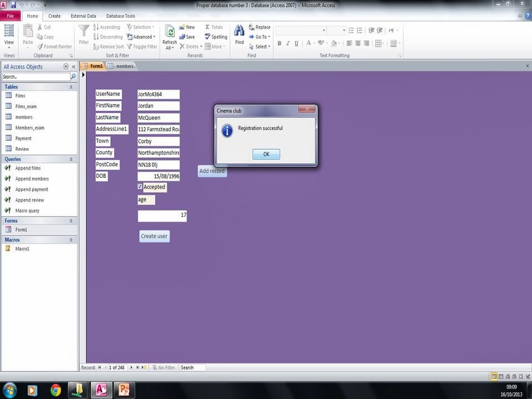Open the Go To dropdown

[x=259, y=37]
